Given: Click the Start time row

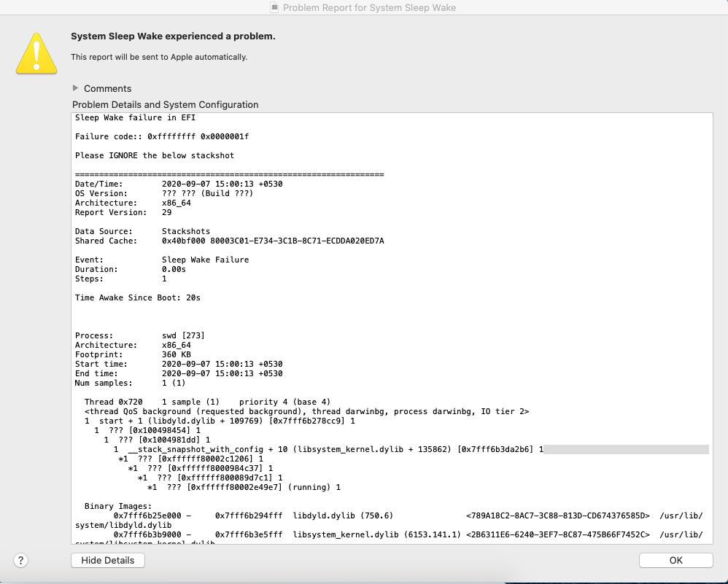Looking at the screenshot, I should coord(179,364).
